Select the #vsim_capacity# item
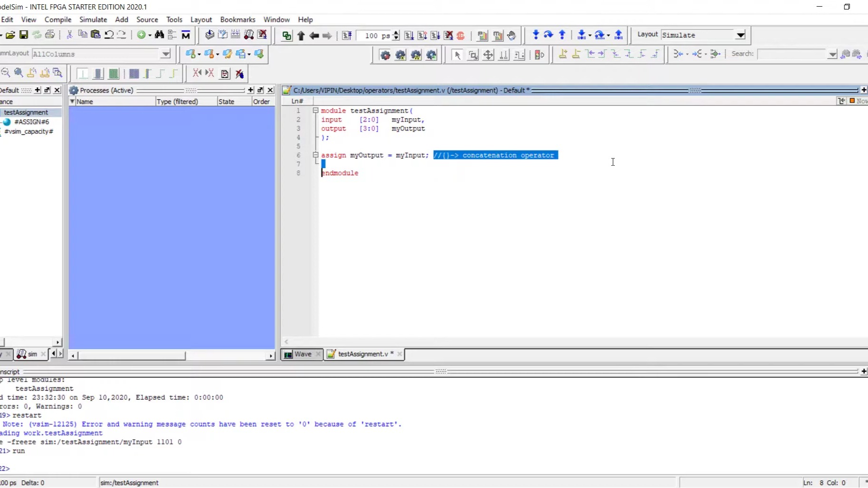This screenshot has height=488, width=868. [x=29, y=131]
